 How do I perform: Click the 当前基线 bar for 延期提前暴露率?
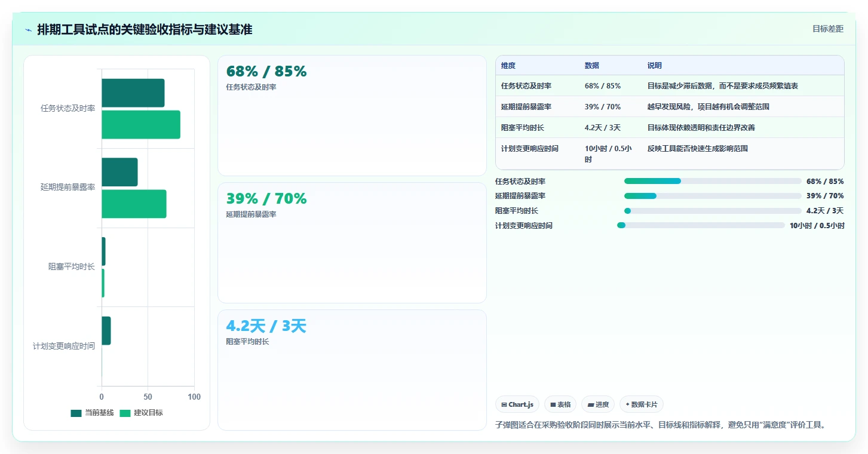[x=119, y=172]
